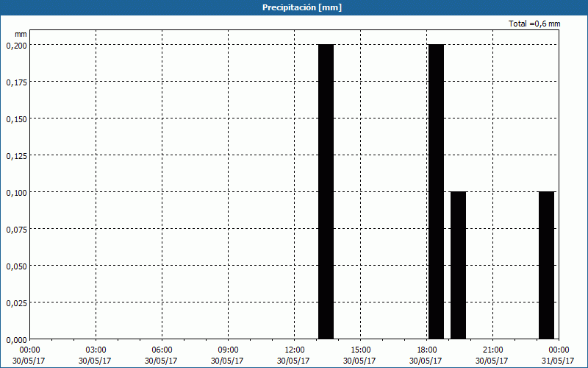Click the Precipitación [mm] title bar
Screen dimensions: 588x368
tap(294, 7)
